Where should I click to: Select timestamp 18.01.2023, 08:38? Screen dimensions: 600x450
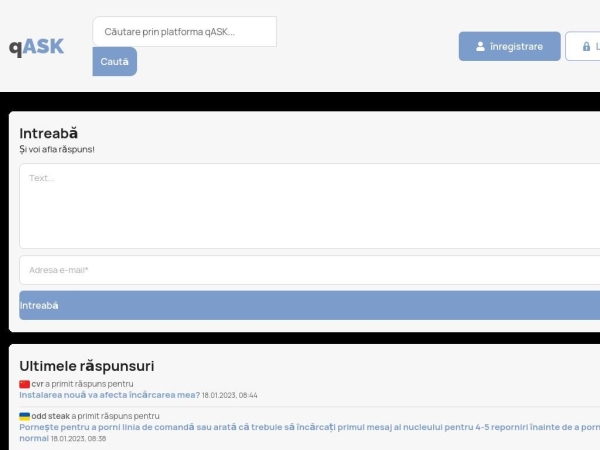(x=78, y=439)
